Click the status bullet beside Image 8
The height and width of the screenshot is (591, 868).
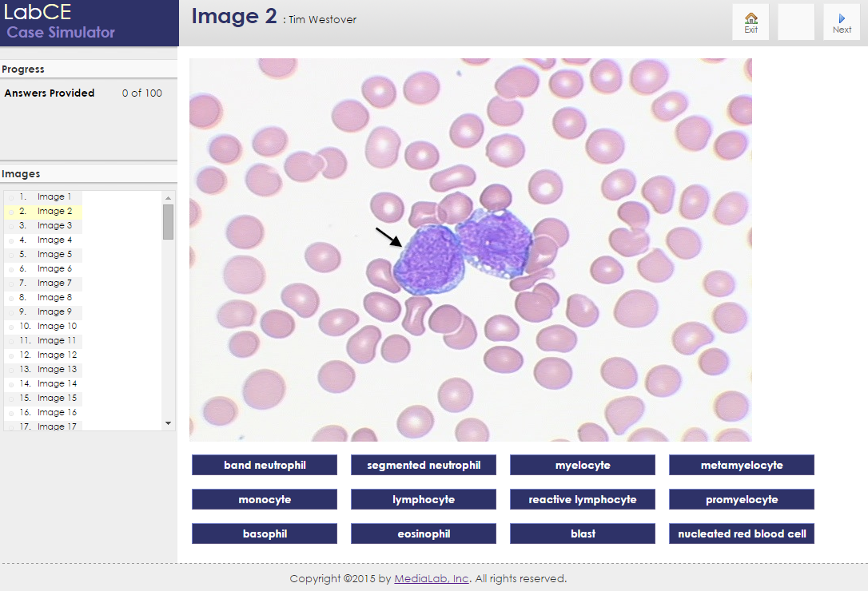pyautogui.click(x=11, y=298)
